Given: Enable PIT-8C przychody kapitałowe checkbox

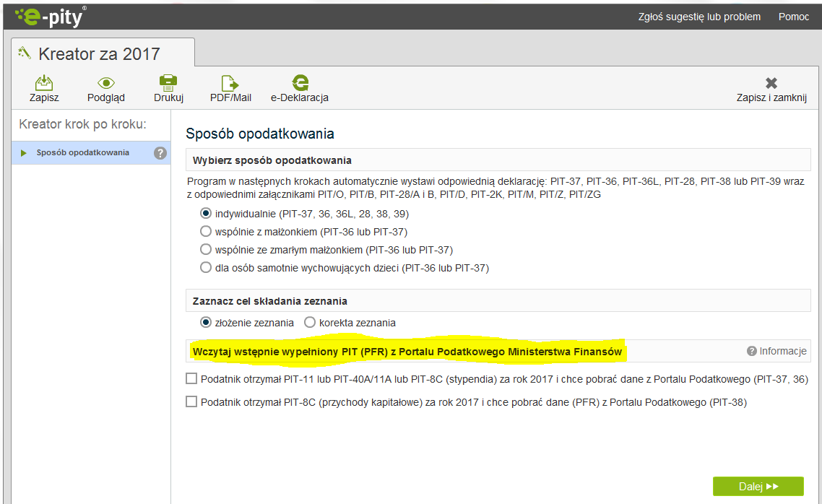Looking at the screenshot, I should 191,402.
